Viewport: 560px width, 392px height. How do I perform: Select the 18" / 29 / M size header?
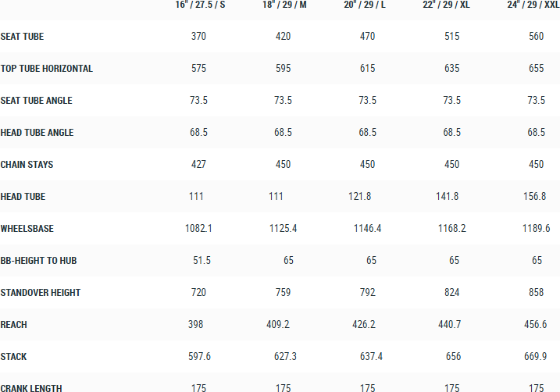(x=284, y=5)
